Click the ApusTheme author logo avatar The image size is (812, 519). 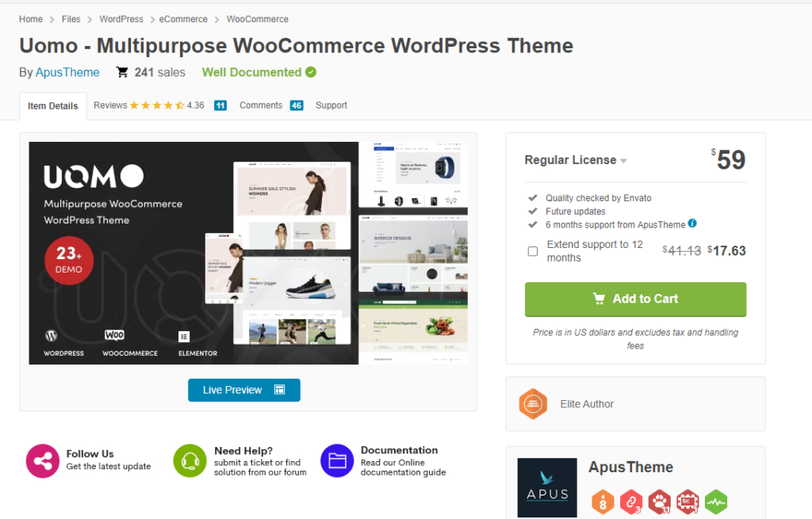(547, 487)
